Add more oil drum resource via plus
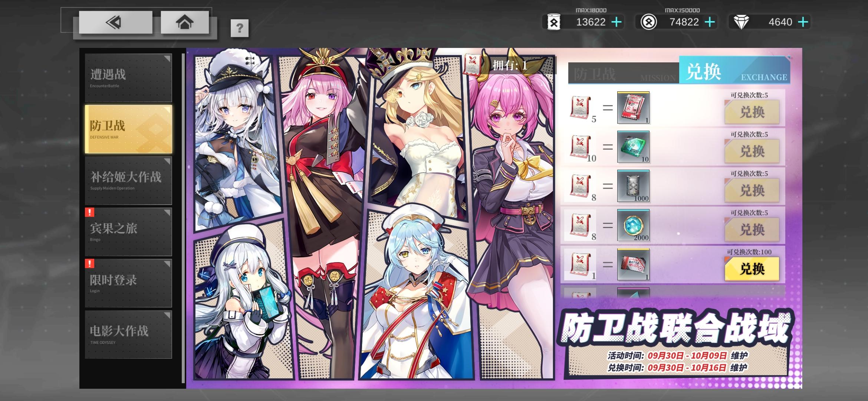868x401 pixels. (x=617, y=22)
